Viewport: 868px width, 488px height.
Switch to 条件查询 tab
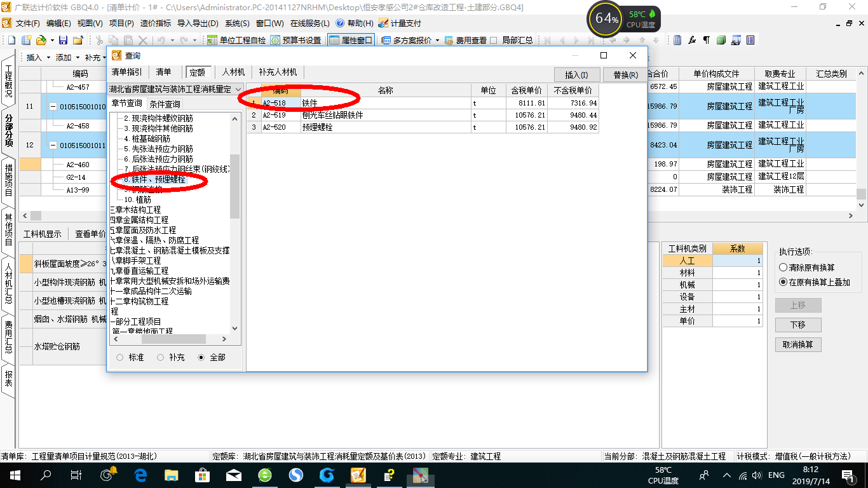(x=165, y=104)
